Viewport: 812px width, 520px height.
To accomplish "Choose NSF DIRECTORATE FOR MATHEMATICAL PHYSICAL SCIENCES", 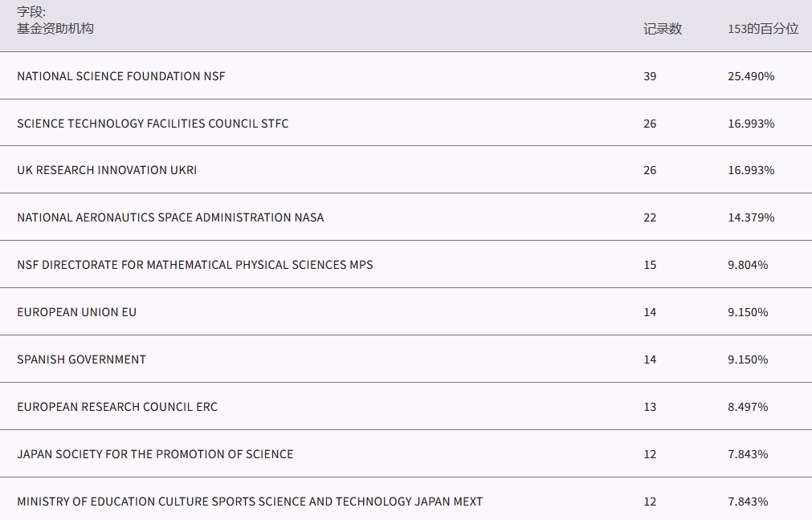I will coord(195,265).
